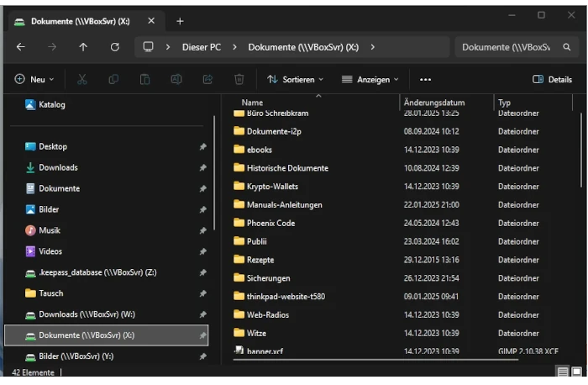Open Bilder in quick access

(42, 209)
